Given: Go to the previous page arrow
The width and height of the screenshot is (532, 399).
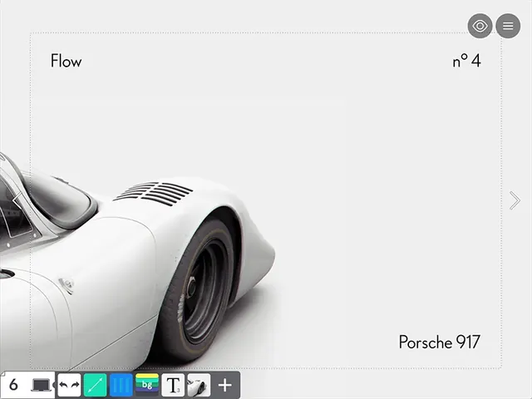Looking at the screenshot, I should tap(17, 200).
